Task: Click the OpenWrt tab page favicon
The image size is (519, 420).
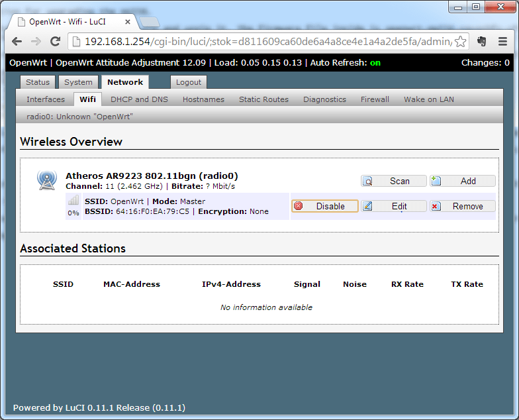Action: coord(21,22)
